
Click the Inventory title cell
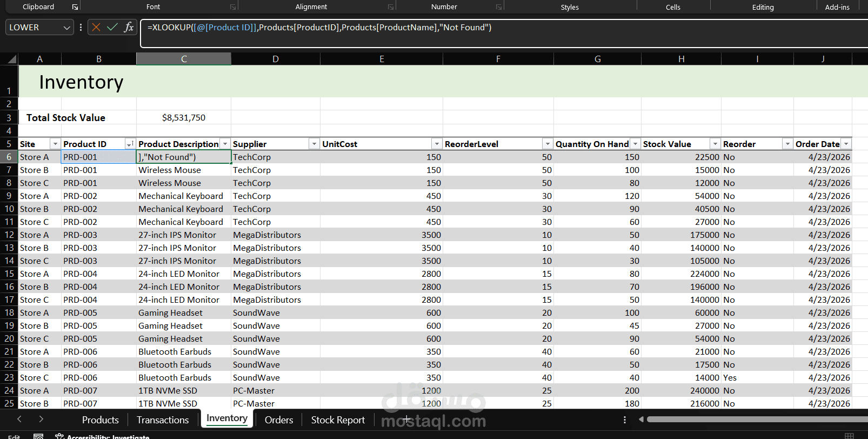point(81,82)
